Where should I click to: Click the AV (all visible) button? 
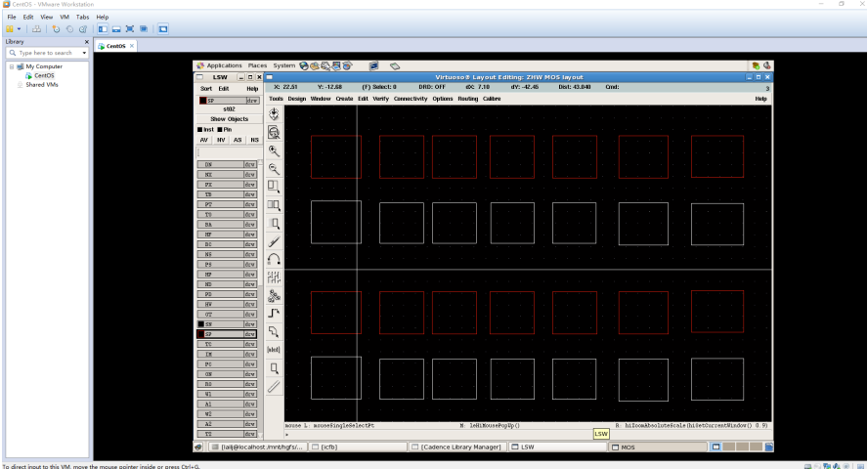click(x=203, y=140)
